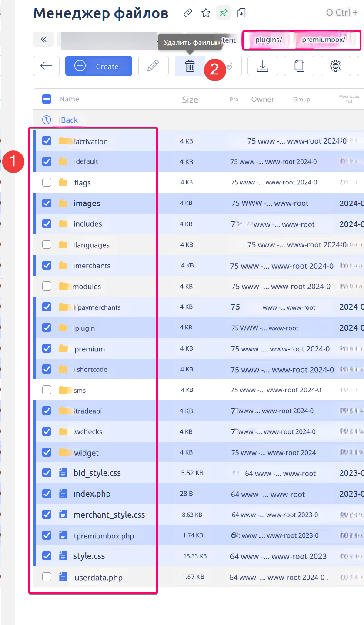Click the copy files icon in toolbar
This screenshot has height=625, width=364.
299,66
